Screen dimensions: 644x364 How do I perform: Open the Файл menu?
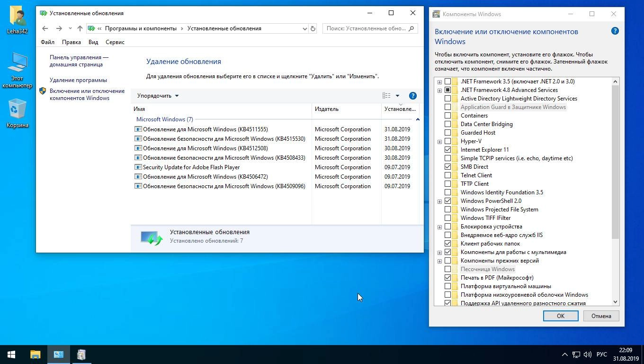click(47, 42)
